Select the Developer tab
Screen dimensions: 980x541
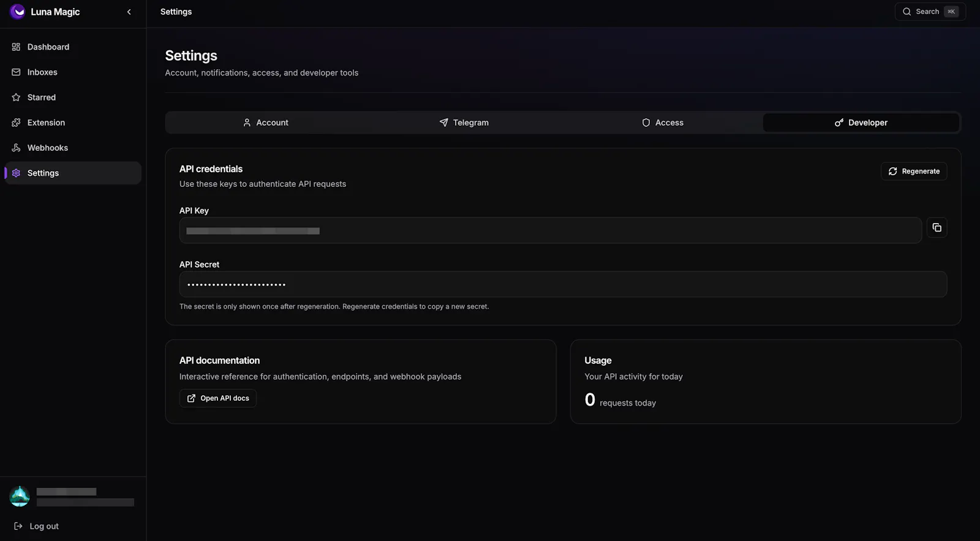(x=861, y=123)
